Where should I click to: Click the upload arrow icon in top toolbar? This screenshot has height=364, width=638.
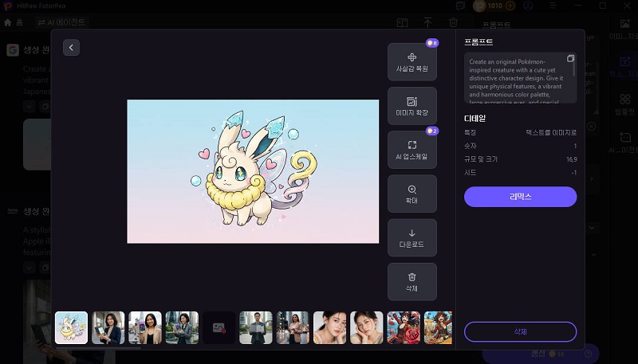coord(427,22)
